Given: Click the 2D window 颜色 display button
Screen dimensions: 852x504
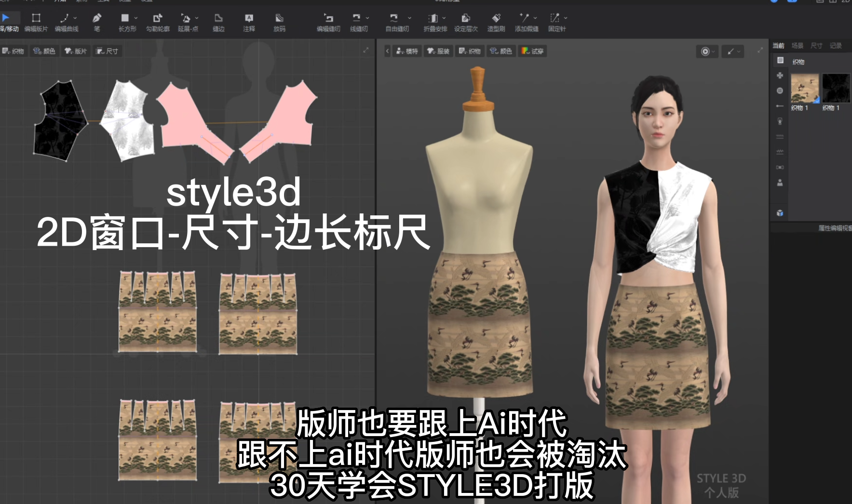Looking at the screenshot, I should (44, 51).
